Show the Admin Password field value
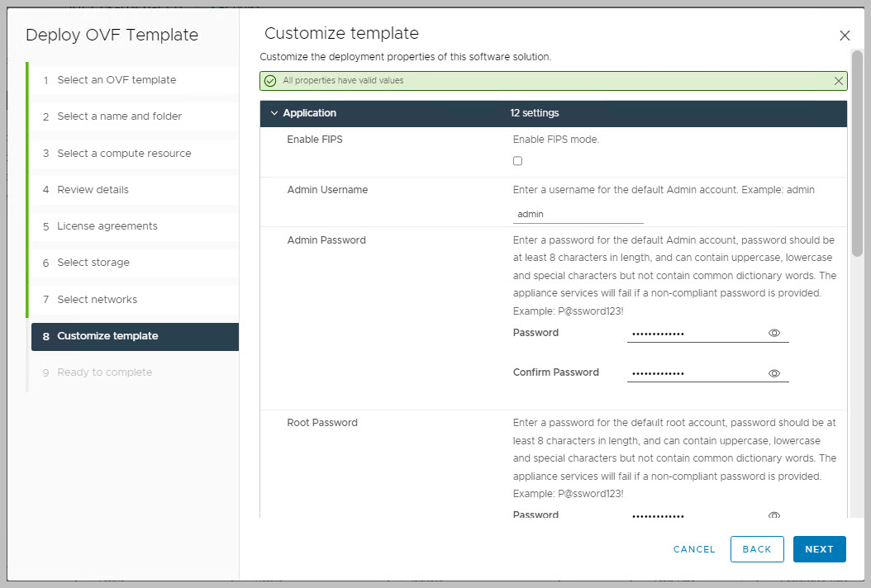Screen dimensions: 871x588 coord(774,333)
